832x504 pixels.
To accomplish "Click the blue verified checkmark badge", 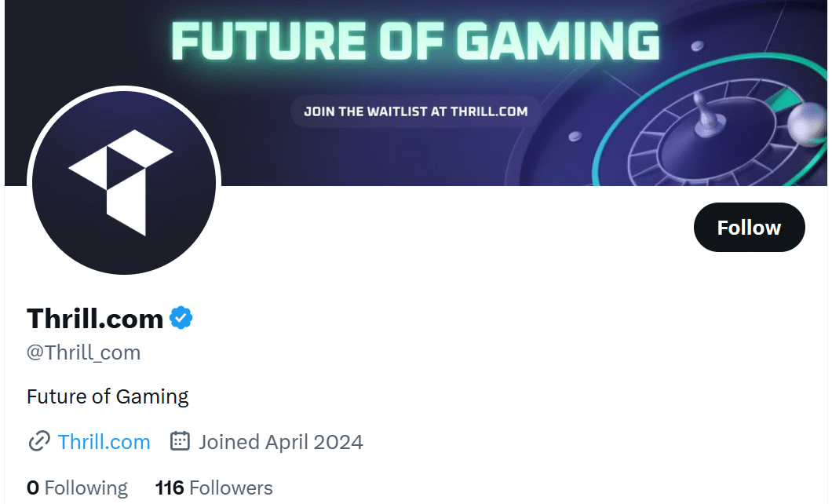I will click(x=180, y=317).
